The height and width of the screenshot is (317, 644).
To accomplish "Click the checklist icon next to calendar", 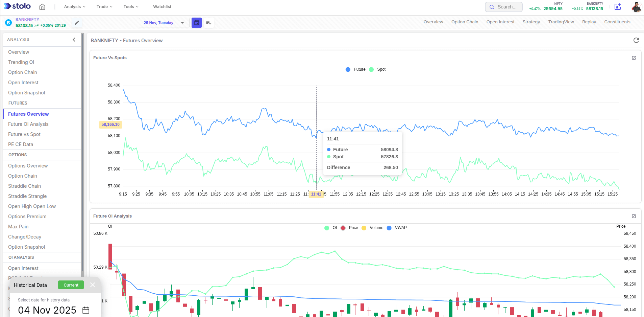I will pos(209,23).
